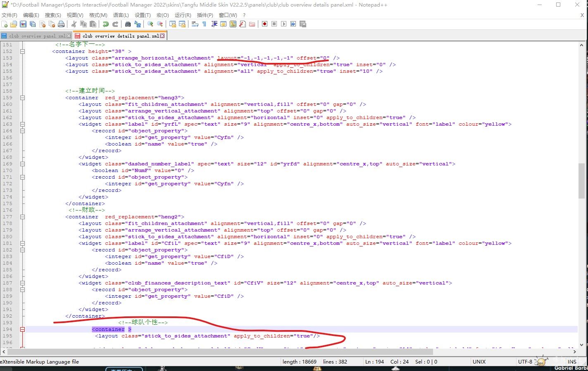588x371 pixels.
Task: Close all documents toolbar icon
Action: click(x=52, y=24)
